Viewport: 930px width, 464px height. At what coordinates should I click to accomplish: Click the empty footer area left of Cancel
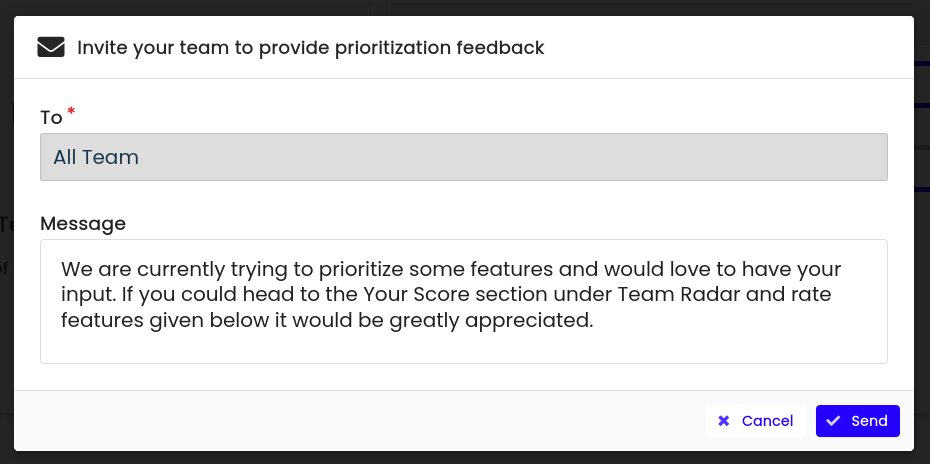350,421
